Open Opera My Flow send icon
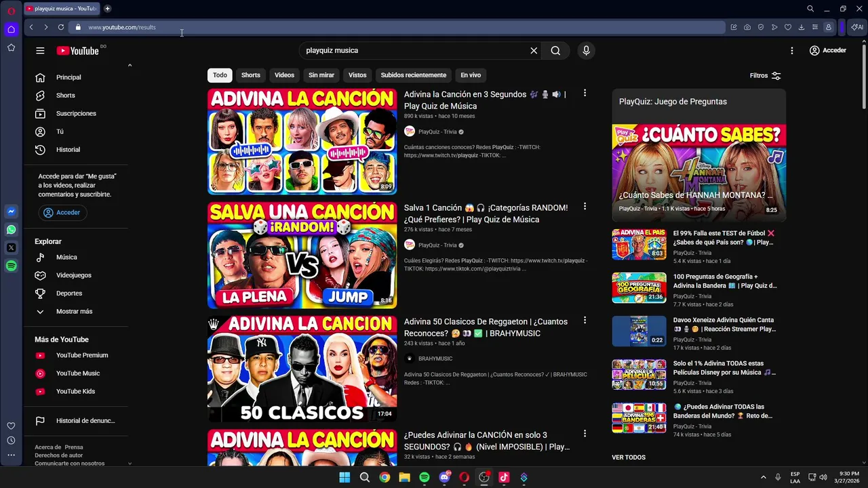Viewport: 868px width, 488px height. coord(774,27)
